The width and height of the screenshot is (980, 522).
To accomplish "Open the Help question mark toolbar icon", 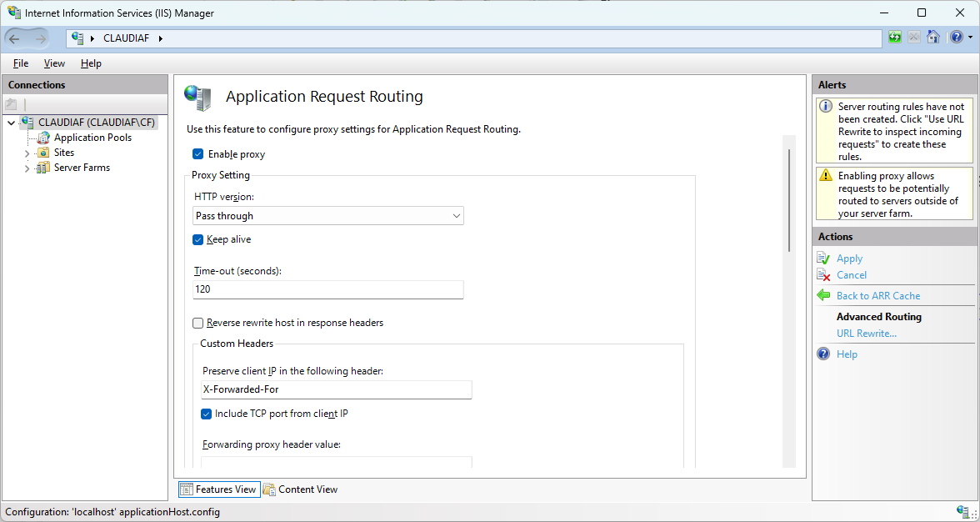I will coord(955,38).
